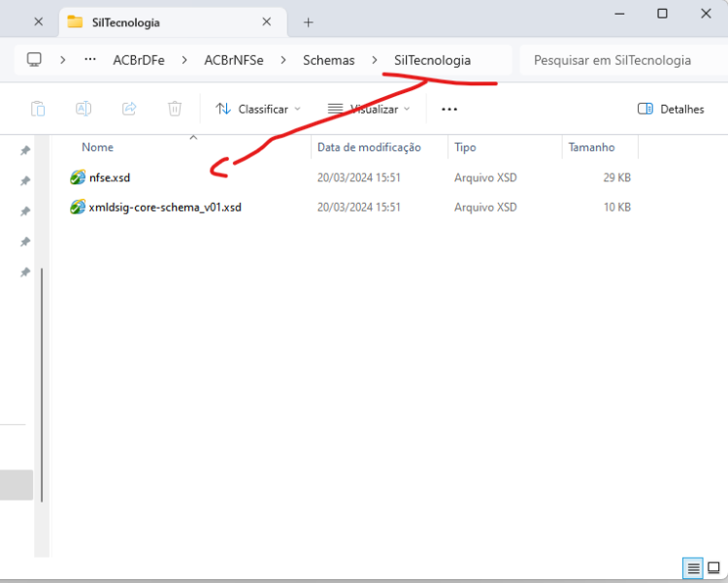Open the three-dot more options menu
The width and height of the screenshot is (728, 583).
click(449, 109)
